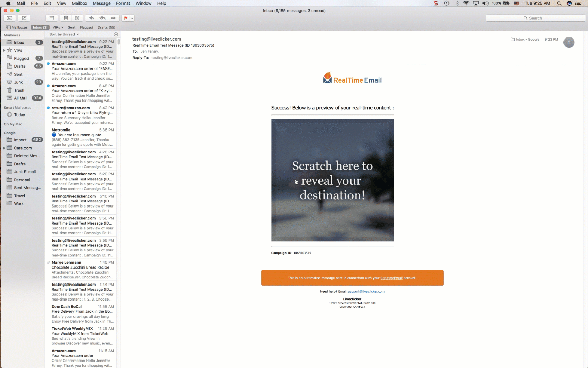This screenshot has width=588, height=368.
Task: Compose a new message
Action: pos(24,18)
